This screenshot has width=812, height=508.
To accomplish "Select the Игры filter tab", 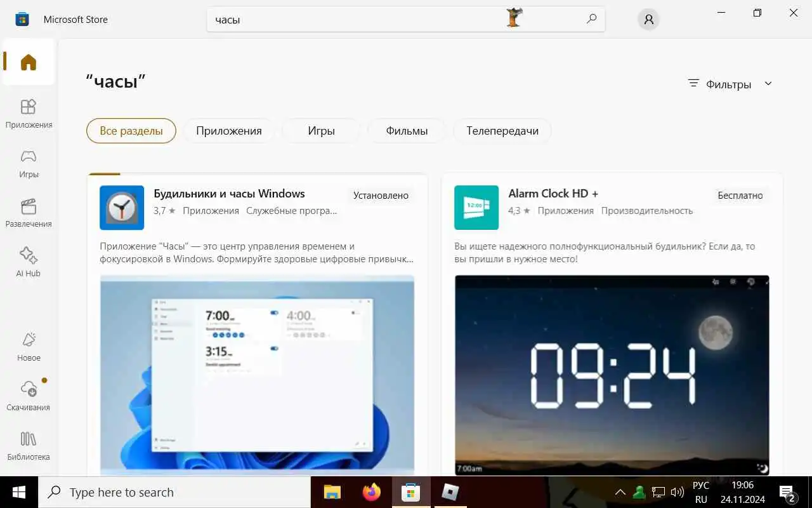I will tap(322, 131).
